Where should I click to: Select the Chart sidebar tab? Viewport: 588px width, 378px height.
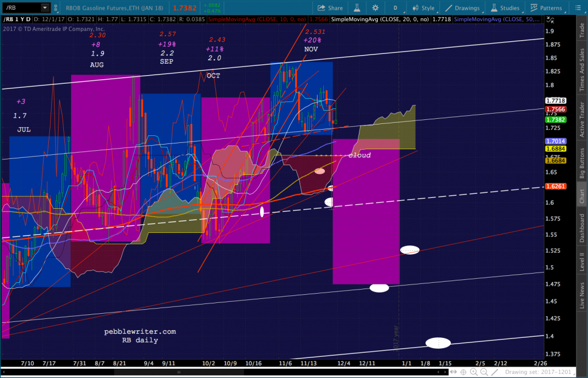(x=582, y=196)
